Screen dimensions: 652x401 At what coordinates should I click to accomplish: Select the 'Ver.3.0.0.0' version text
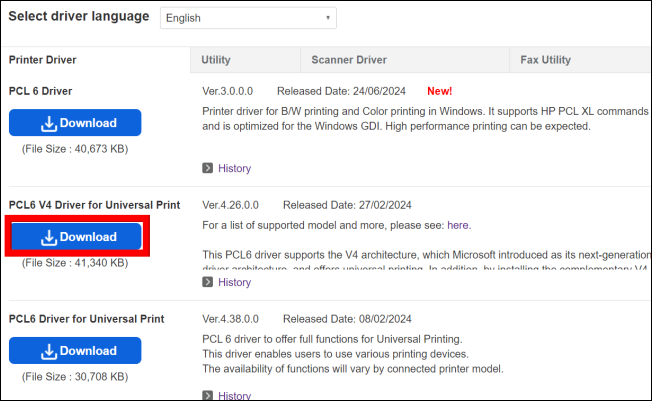click(x=227, y=91)
